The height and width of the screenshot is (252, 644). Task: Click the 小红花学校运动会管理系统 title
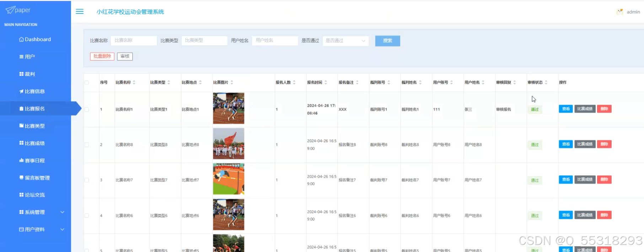click(x=130, y=12)
